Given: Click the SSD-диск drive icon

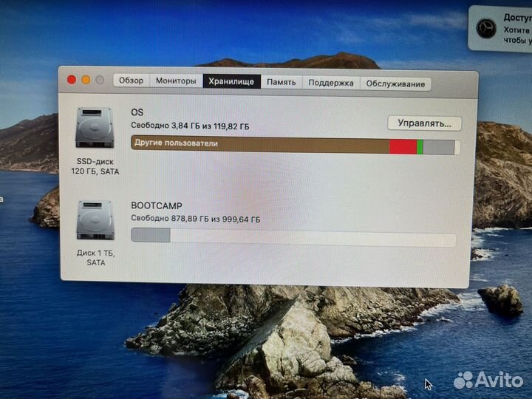Looking at the screenshot, I should click(95, 127).
